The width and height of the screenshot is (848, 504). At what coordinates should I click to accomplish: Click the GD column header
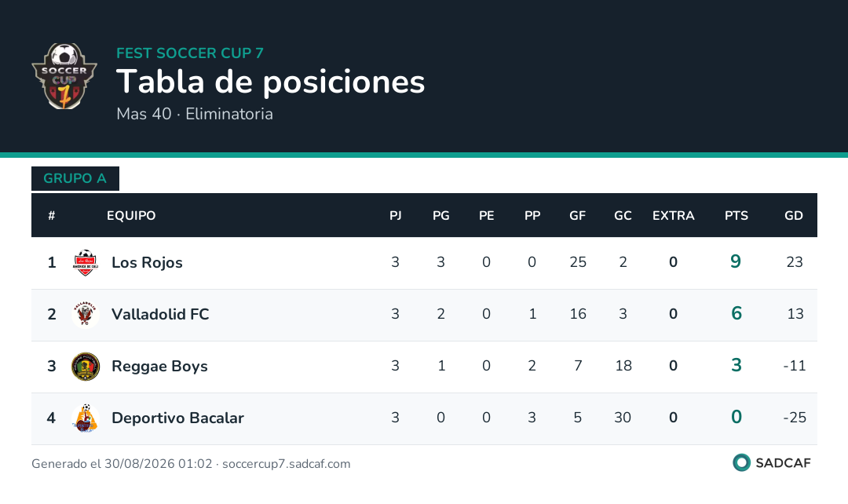pos(793,216)
